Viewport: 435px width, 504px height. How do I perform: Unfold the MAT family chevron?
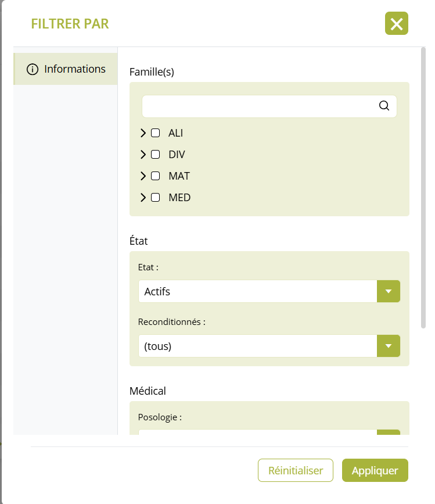click(143, 176)
